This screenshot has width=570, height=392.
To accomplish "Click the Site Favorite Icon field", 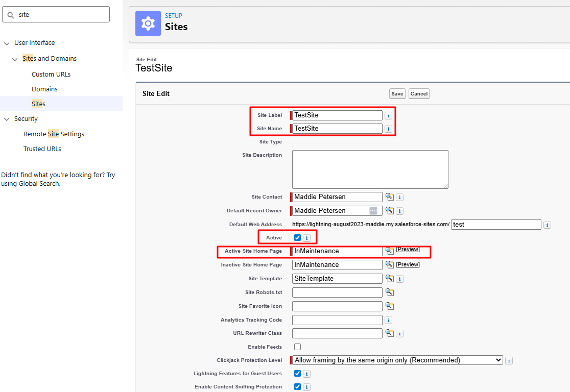I will [x=337, y=306].
